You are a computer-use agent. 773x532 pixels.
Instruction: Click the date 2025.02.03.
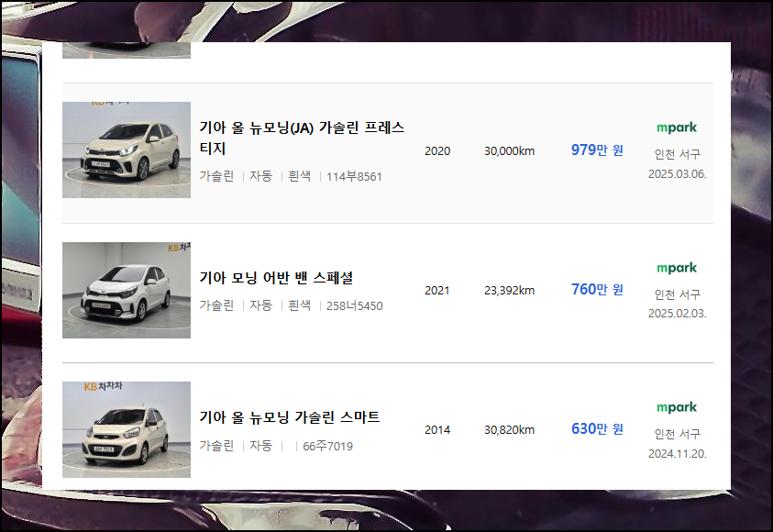click(678, 314)
